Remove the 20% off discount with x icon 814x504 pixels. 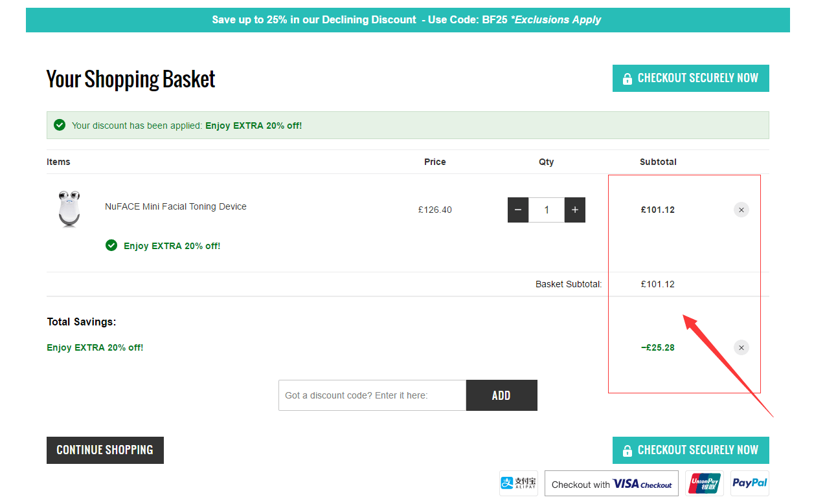click(x=741, y=347)
